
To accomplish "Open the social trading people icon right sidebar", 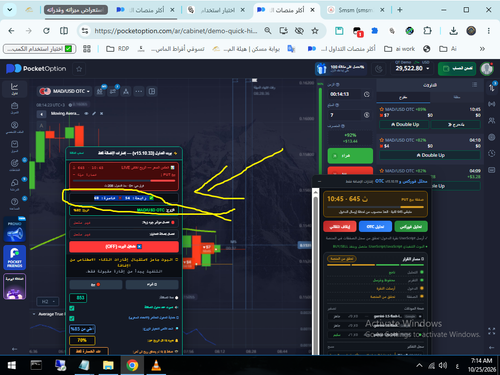I will 492,120.
